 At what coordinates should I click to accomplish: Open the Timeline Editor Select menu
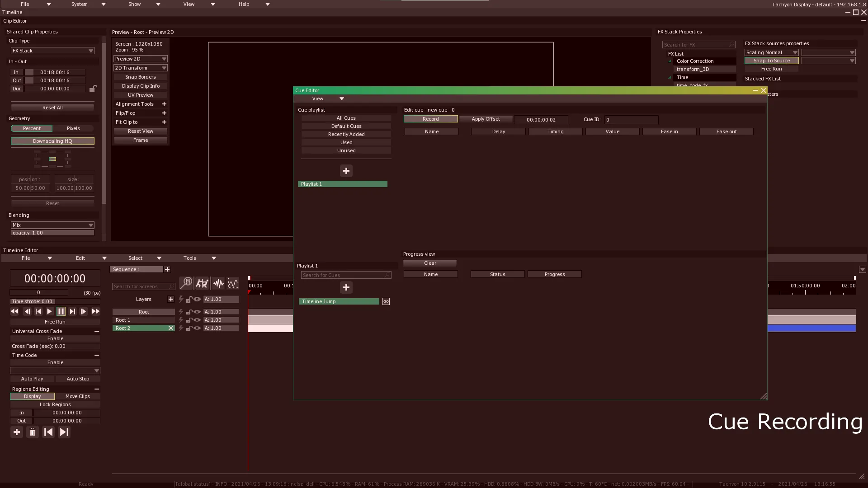145,258
